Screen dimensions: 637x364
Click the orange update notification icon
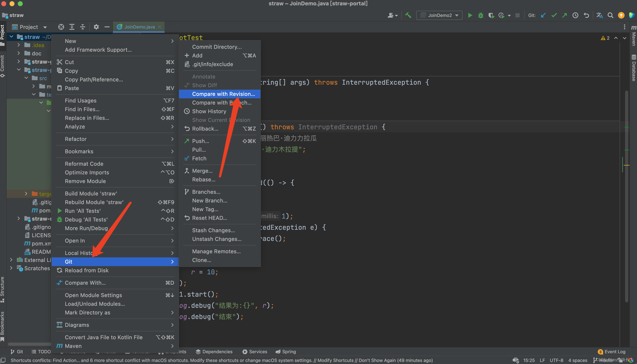tap(621, 15)
